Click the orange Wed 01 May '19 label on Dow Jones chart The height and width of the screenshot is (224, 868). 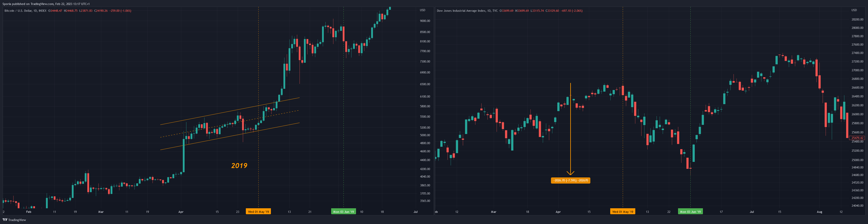click(x=623, y=212)
